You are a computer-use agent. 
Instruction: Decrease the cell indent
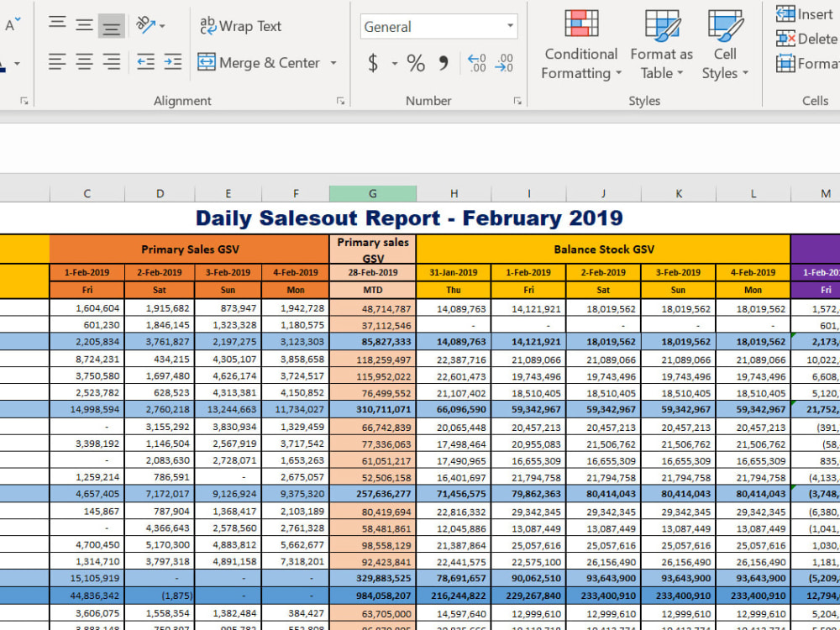tap(145, 62)
